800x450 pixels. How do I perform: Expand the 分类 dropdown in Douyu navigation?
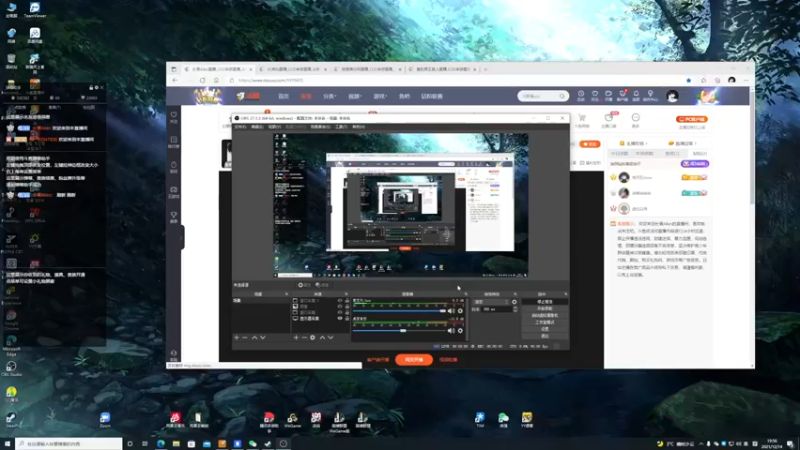click(x=330, y=96)
